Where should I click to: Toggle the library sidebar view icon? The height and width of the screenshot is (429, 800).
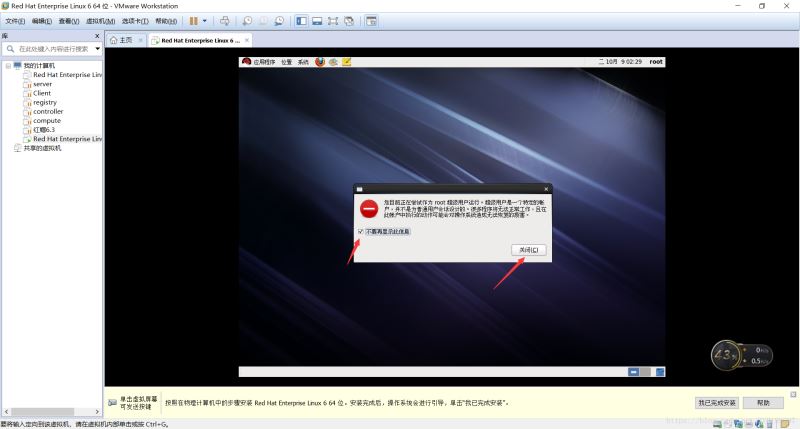pyautogui.click(x=302, y=21)
